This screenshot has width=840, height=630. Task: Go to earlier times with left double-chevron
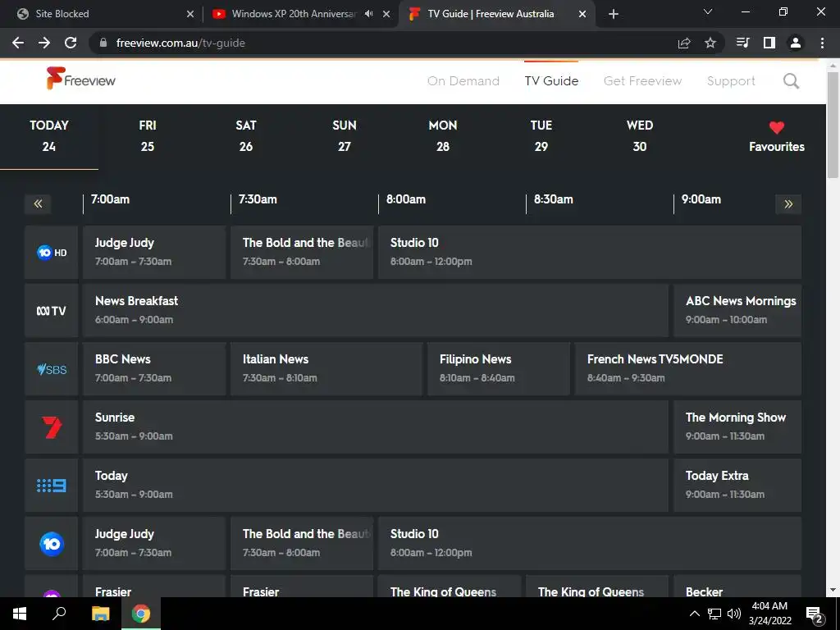click(38, 203)
